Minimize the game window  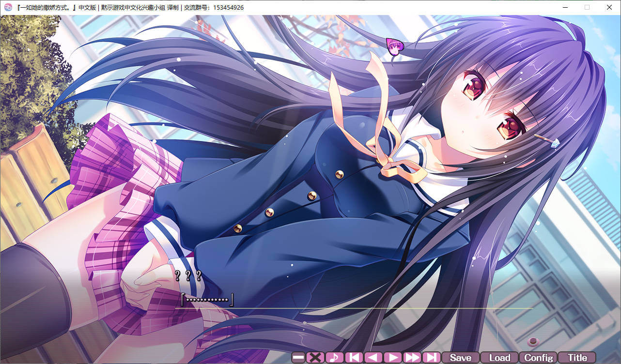(565, 7)
